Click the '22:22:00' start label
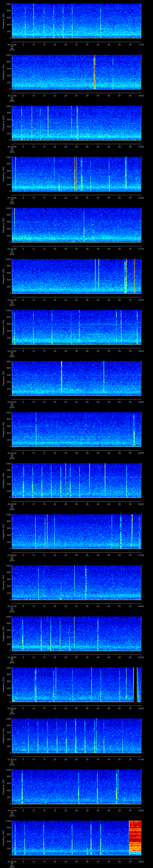The height and width of the screenshot is (868, 153). coord(12,351)
